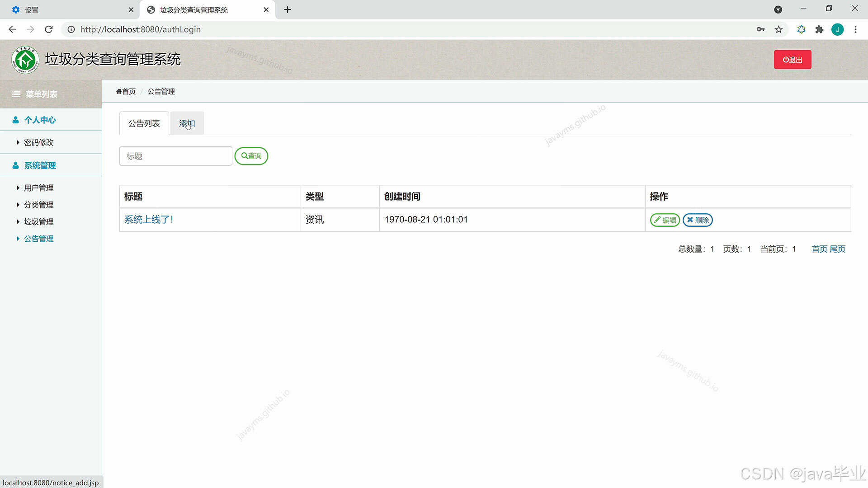Switch to the 设置 browser tab
The image size is (868, 488).
tap(70, 9)
